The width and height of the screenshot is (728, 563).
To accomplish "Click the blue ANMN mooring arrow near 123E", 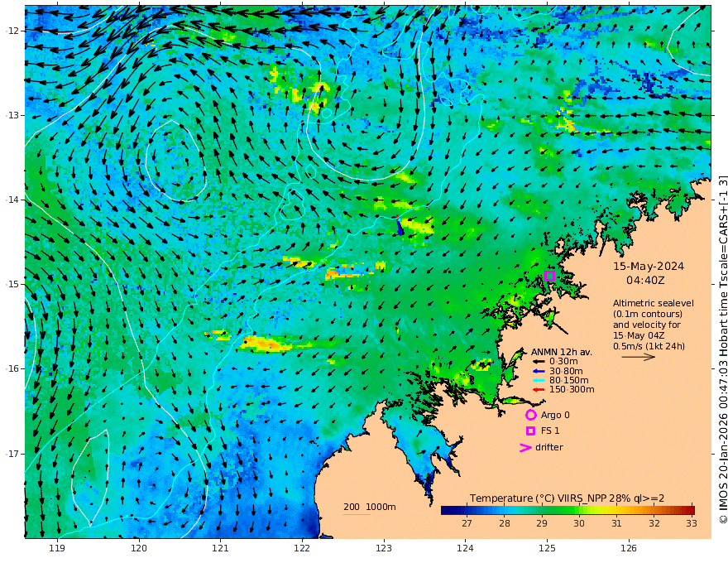I will (400, 227).
